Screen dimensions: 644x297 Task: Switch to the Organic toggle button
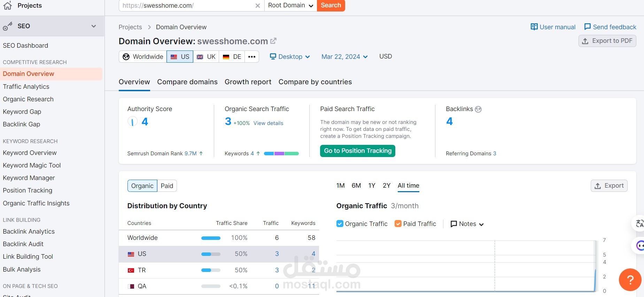[142, 186]
